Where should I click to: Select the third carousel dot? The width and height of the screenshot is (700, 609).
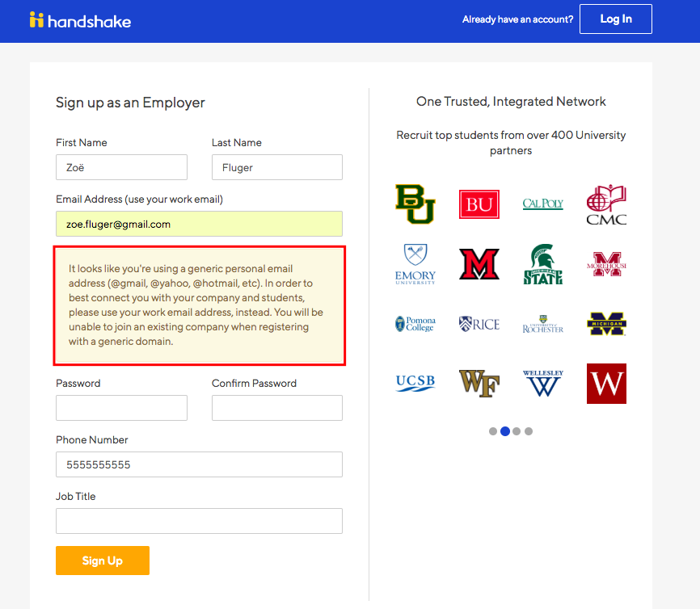(x=517, y=431)
